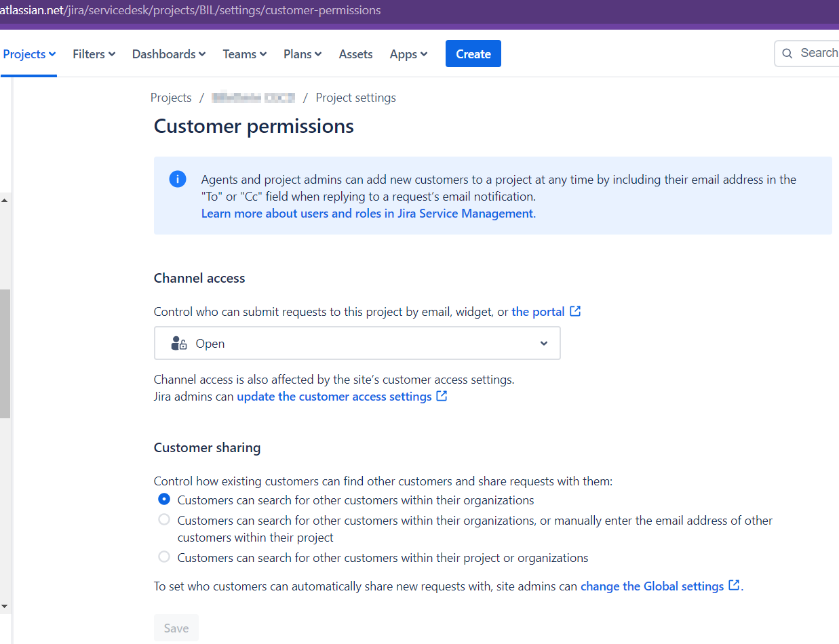The image size is (839, 644).
Task: Click the Customer permissions heading
Action: click(x=254, y=126)
